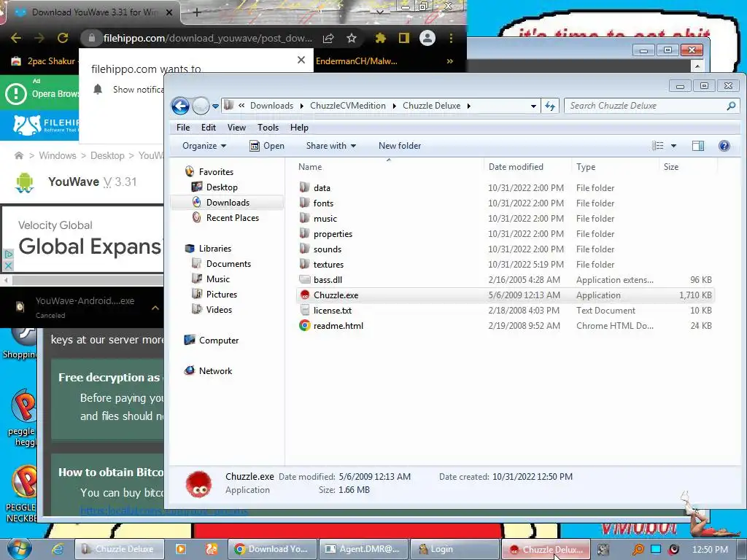Open the Edit menu in Explorer
Image resolution: width=747 pixels, height=560 pixels.
(208, 128)
